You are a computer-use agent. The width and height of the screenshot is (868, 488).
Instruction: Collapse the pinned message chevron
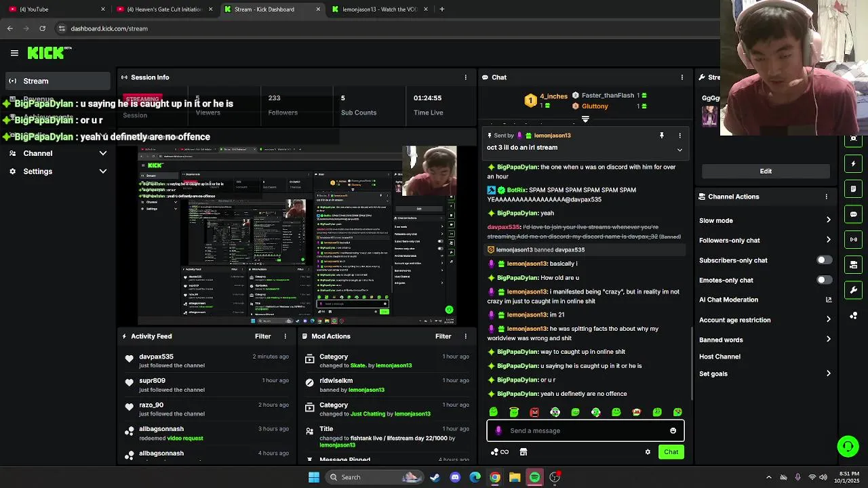[679, 150]
